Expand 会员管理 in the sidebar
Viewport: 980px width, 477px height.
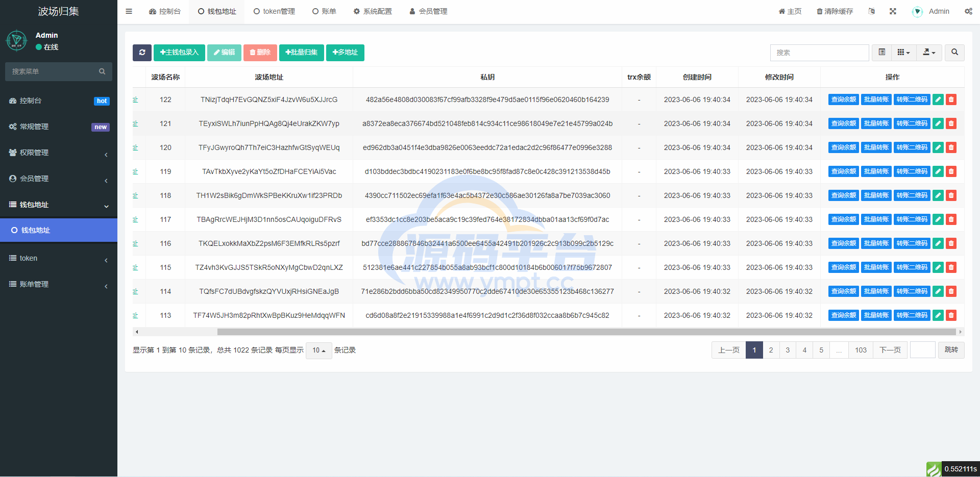click(59, 179)
